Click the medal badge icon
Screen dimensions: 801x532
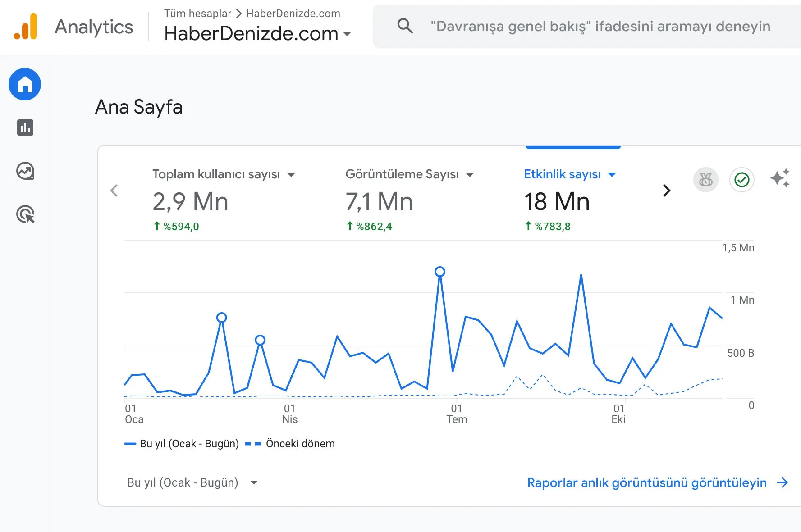tap(705, 180)
